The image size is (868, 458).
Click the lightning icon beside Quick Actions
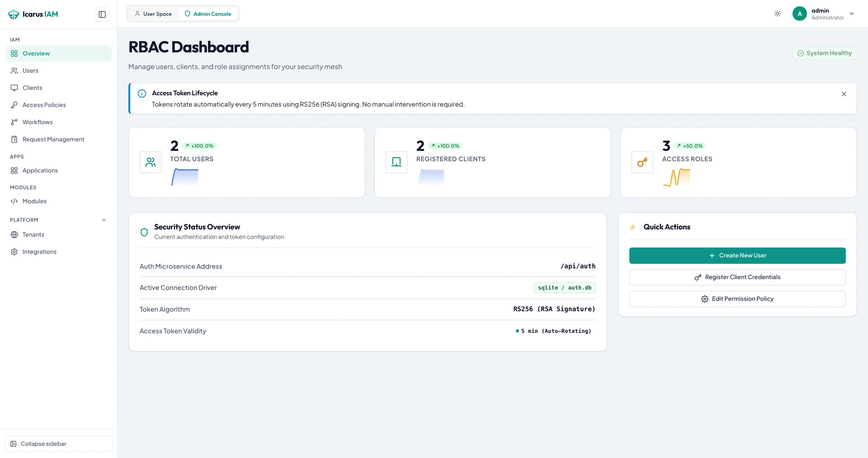tap(633, 227)
